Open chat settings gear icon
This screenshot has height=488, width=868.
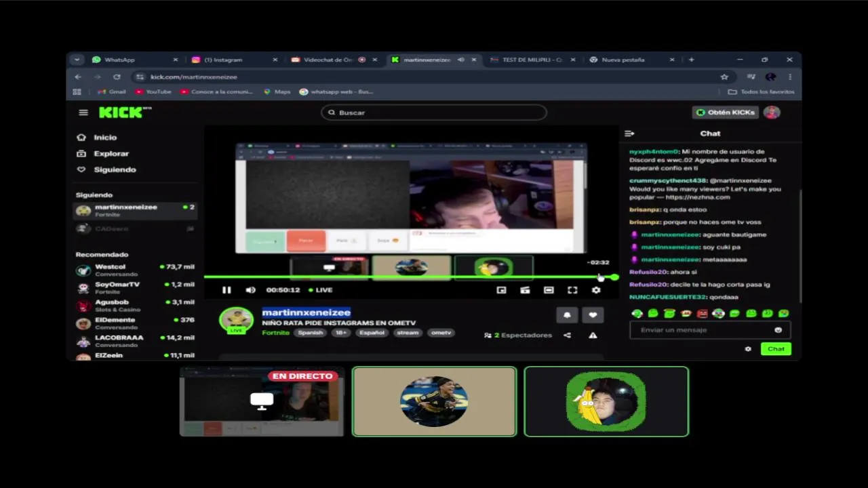click(748, 349)
